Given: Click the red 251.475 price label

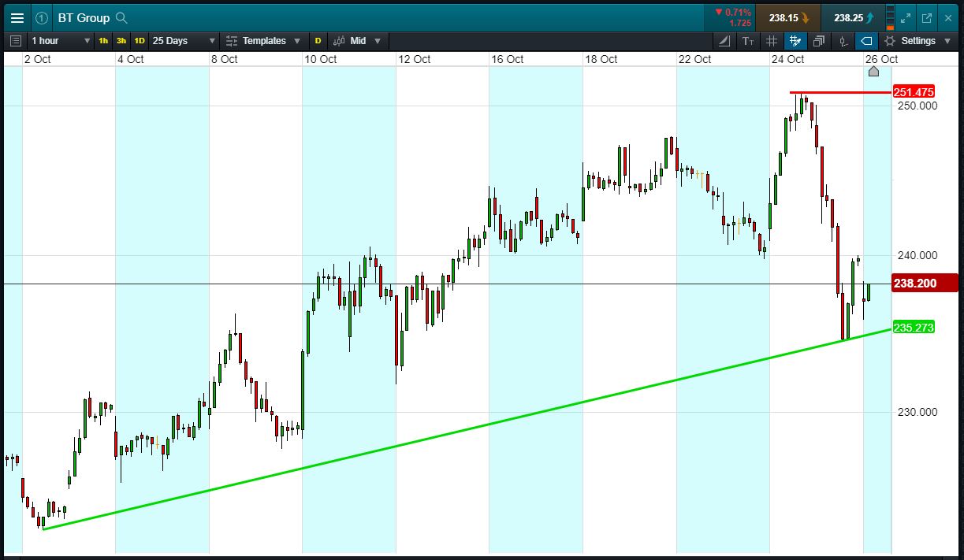Looking at the screenshot, I should [914, 92].
